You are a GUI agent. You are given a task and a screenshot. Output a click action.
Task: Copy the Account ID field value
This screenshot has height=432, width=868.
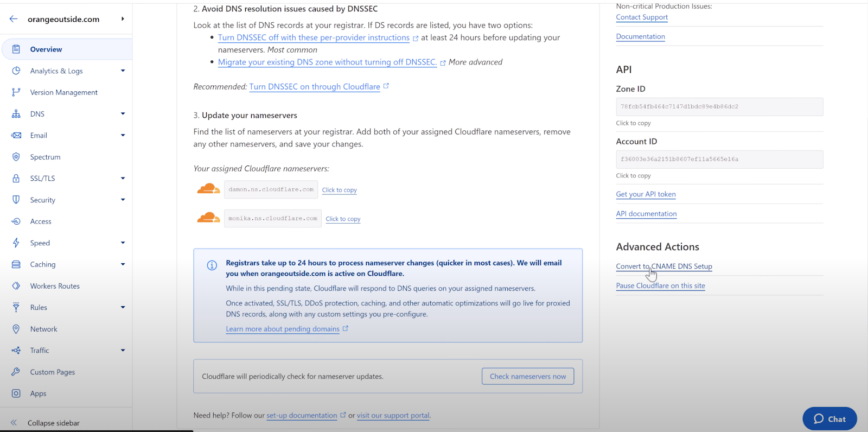719,160
